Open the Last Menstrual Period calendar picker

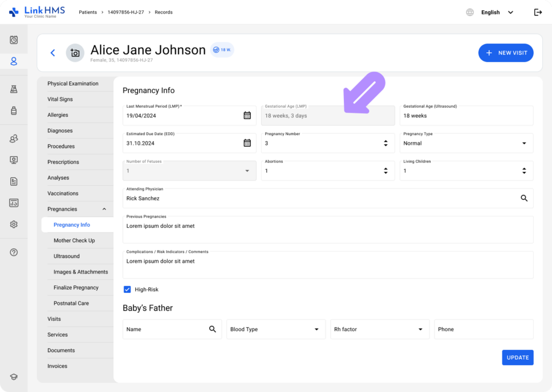[x=247, y=115]
